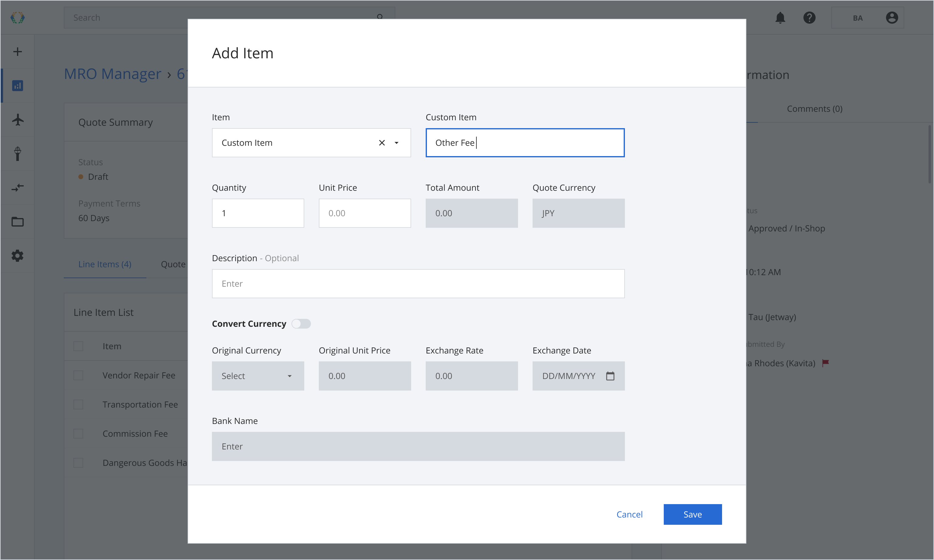Open the MRO Manager breadcrumb link
This screenshot has width=934, height=560.
point(112,74)
